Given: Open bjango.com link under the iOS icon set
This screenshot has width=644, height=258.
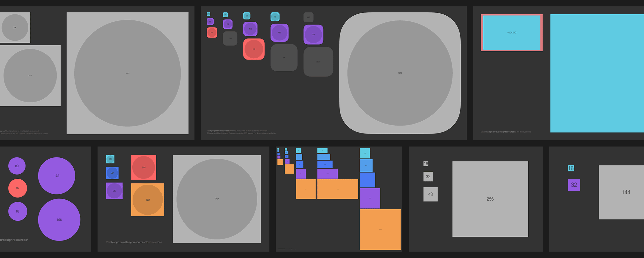Looking at the screenshot, I should point(222,131).
